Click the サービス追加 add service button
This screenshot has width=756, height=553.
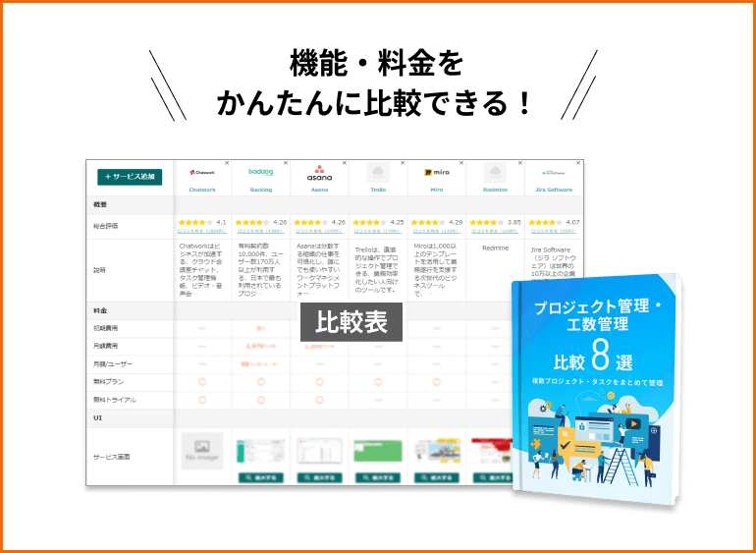[130, 177]
